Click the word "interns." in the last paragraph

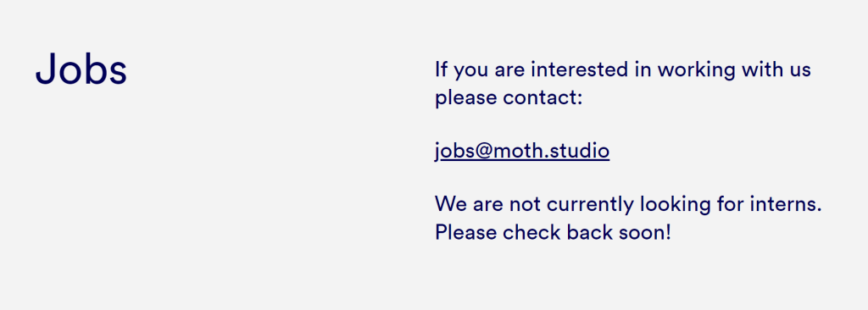click(x=785, y=204)
